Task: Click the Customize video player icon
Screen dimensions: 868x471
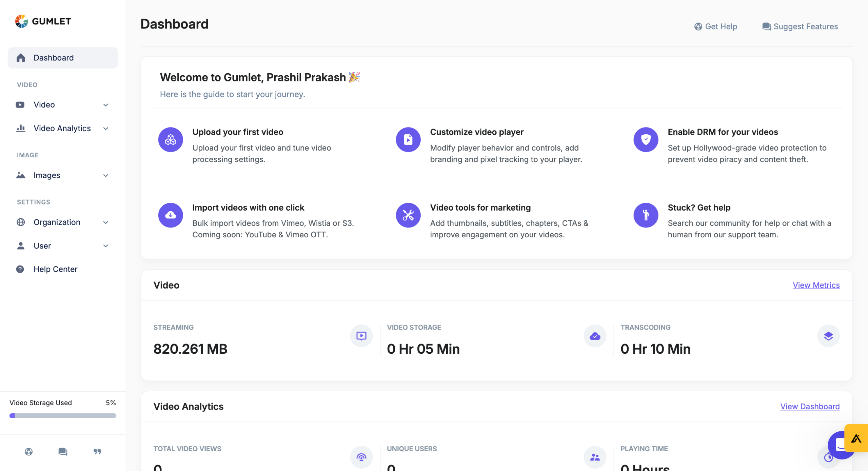Action: [408, 140]
